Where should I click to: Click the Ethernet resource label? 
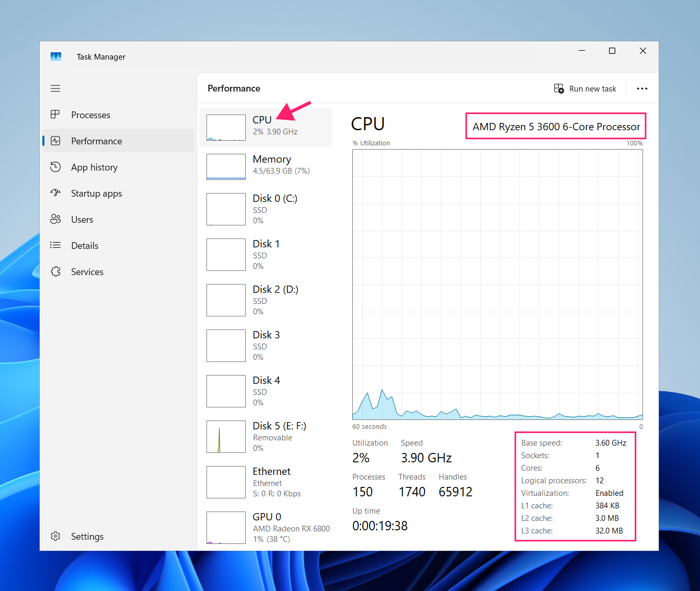271,471
